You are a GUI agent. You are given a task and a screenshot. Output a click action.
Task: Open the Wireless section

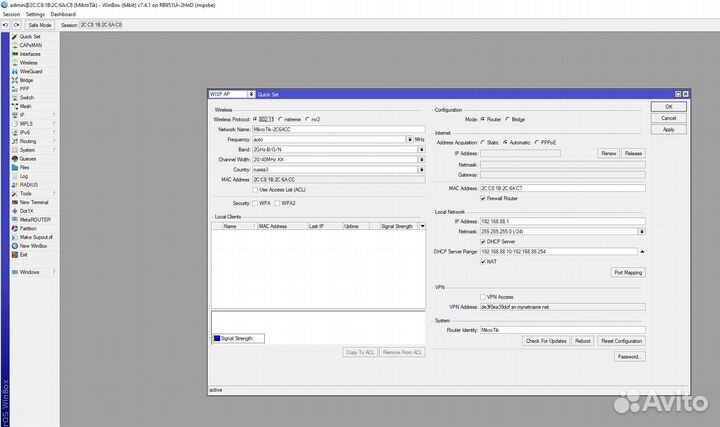(x=28, y=62)
